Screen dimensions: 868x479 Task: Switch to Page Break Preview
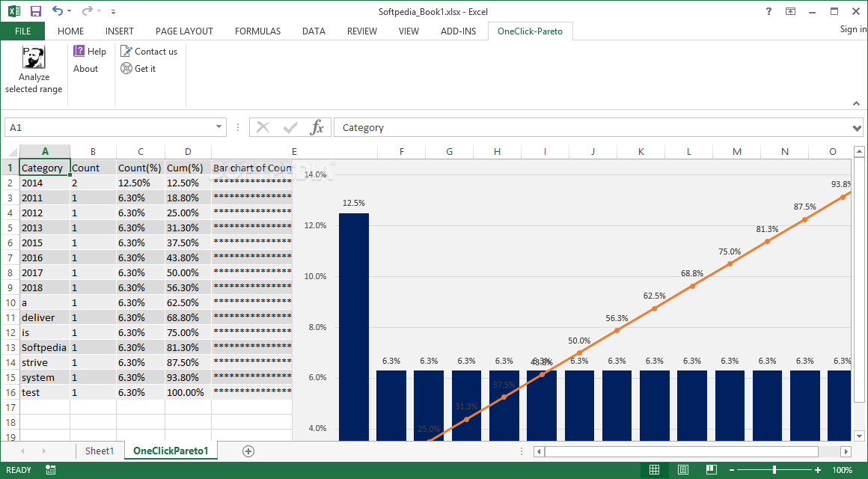[x=712, y=470]
